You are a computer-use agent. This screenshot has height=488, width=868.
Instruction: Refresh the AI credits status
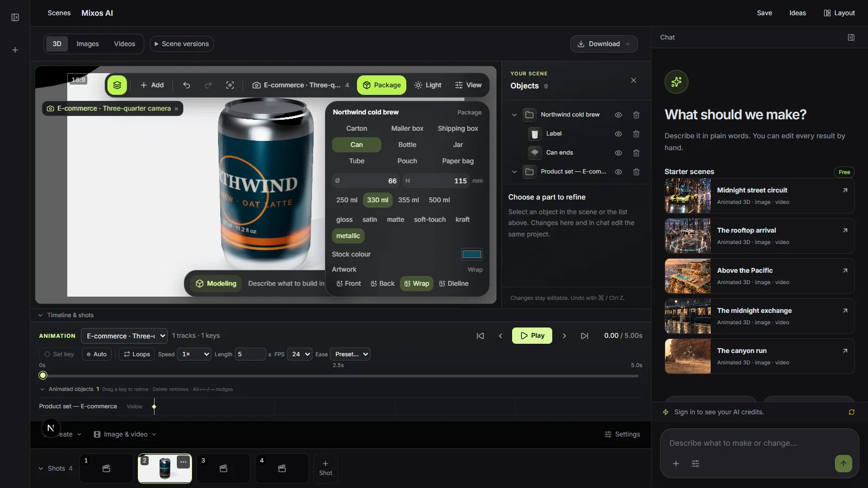click(852, 412)
